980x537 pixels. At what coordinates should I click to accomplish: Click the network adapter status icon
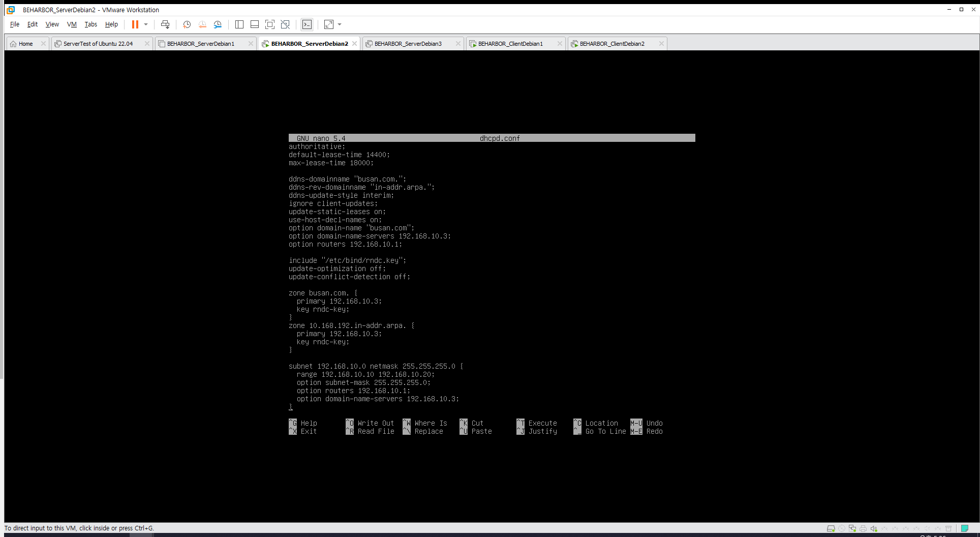pos(852,528)
